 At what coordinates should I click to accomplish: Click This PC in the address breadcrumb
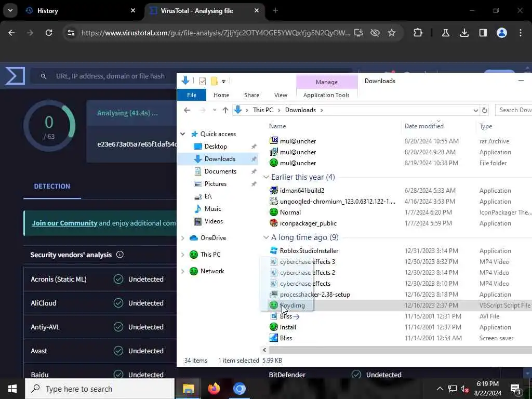coord(263,110)
